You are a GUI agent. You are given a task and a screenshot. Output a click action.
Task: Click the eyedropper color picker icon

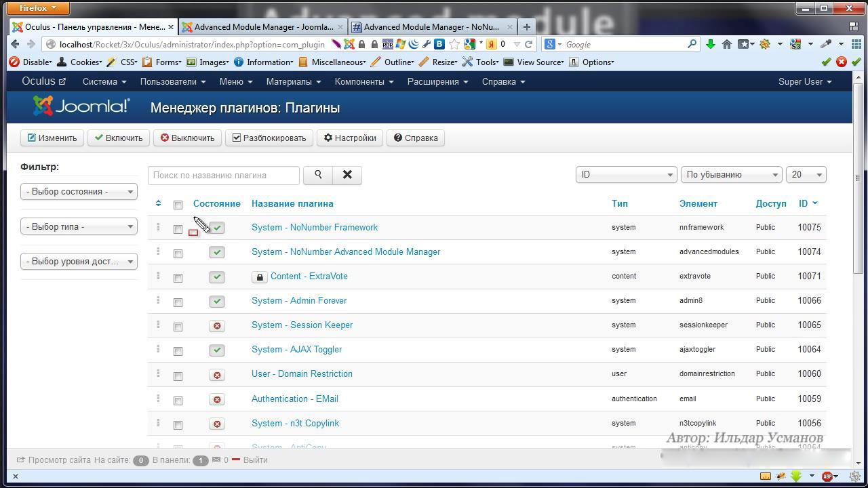point(825,44)
